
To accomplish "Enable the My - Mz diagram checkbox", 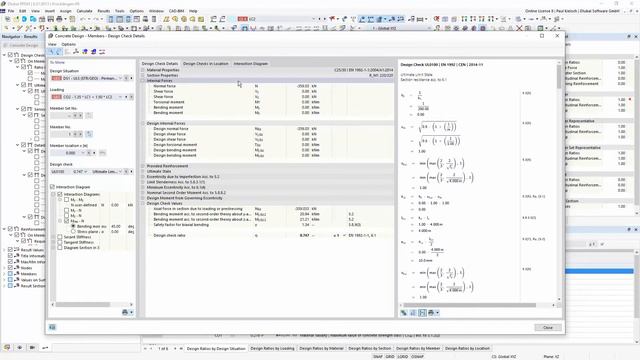I will click(67, 200).
